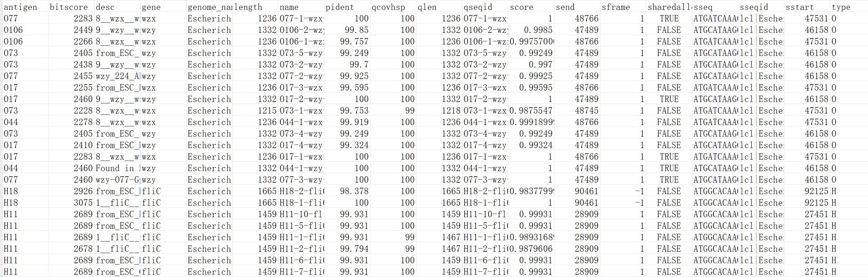This screenshot has height=277, width=868.
Task: Click the 'type' column header
Action: pyautogui.click(x=841, y=7)
